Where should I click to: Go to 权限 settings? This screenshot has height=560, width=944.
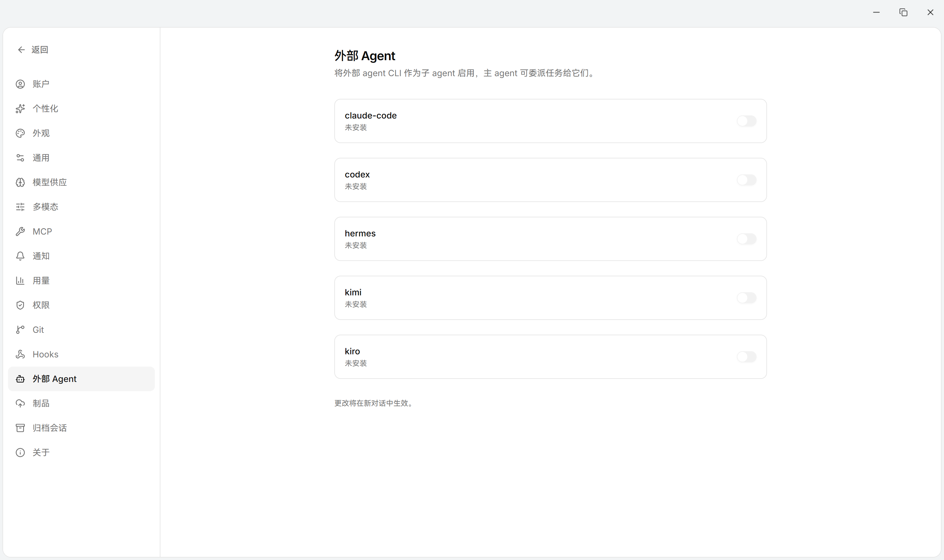pyautogui.click(x=81, y=305)
